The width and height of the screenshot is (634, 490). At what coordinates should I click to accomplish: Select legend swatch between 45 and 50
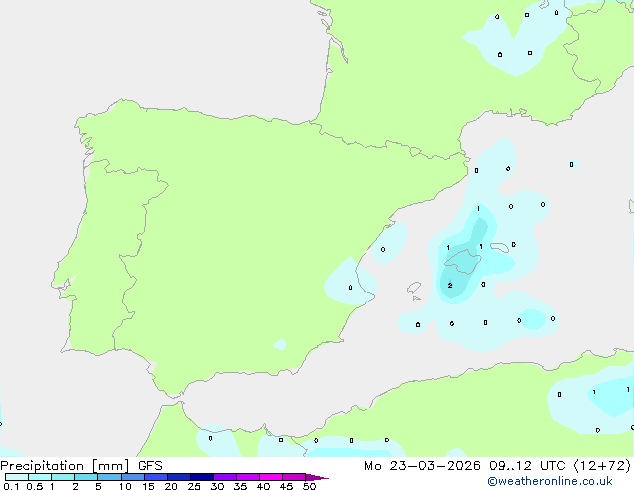(294, 477)
